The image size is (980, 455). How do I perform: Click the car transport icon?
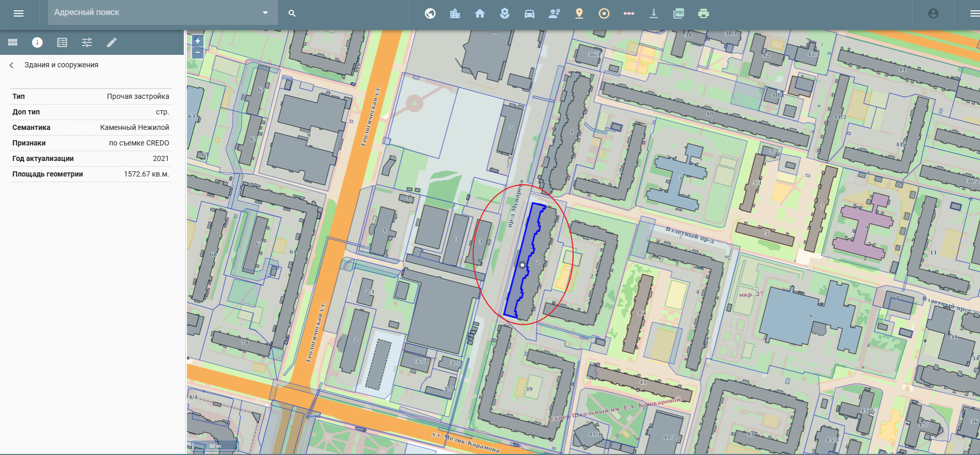coord(530,13)
